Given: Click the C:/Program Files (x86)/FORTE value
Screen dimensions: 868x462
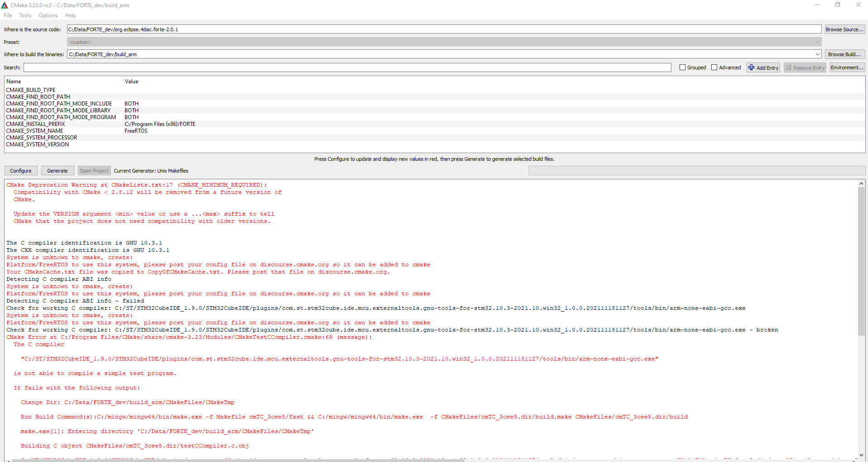Looking at the screenshot, I should (160, 124).
